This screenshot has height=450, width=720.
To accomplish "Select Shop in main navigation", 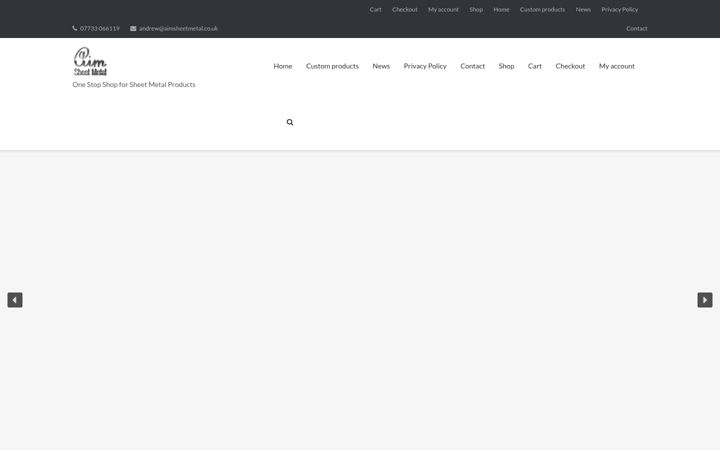I will pos(506,66).
